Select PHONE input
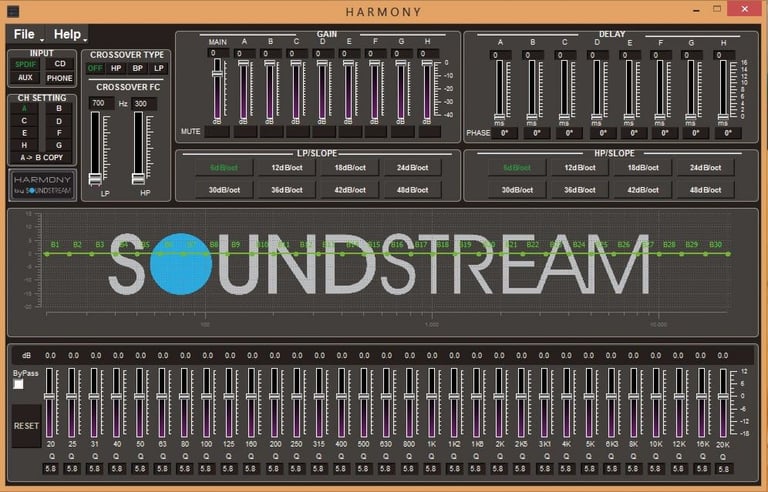 click(60, 78)
